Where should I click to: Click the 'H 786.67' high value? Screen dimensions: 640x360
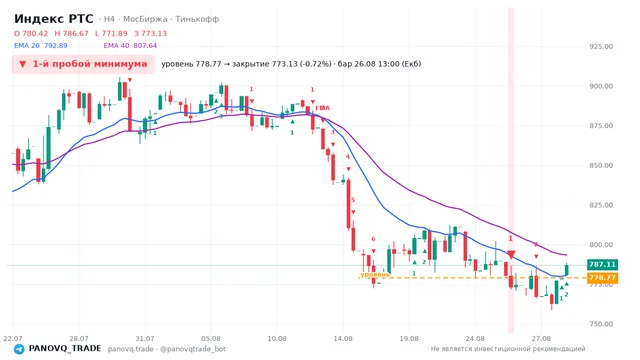[x=71, y=33]
